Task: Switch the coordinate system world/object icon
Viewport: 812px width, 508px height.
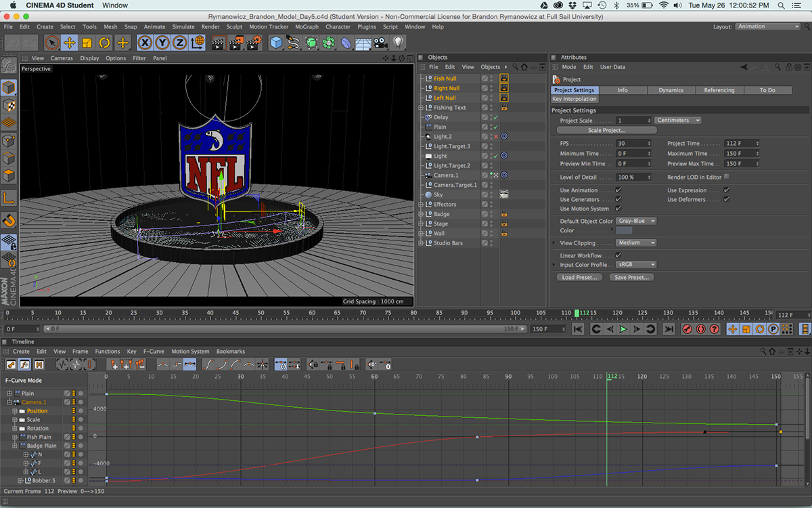Action: pos(197,43)
